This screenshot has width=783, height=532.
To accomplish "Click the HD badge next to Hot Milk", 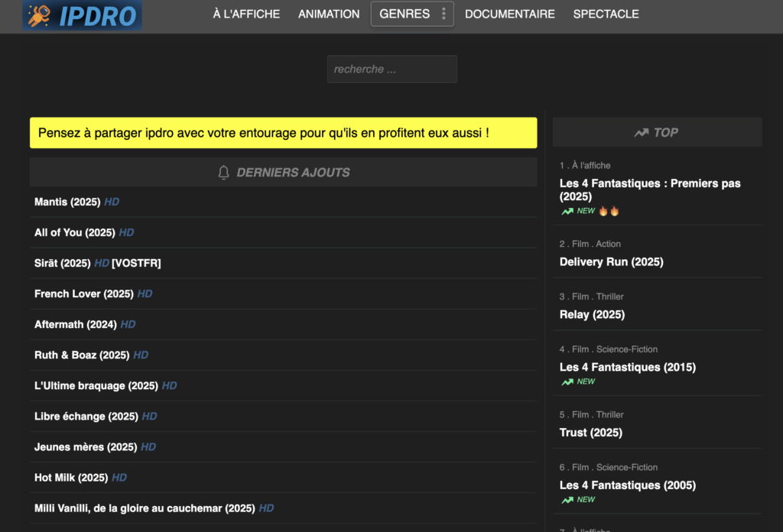I will (119, 477).
